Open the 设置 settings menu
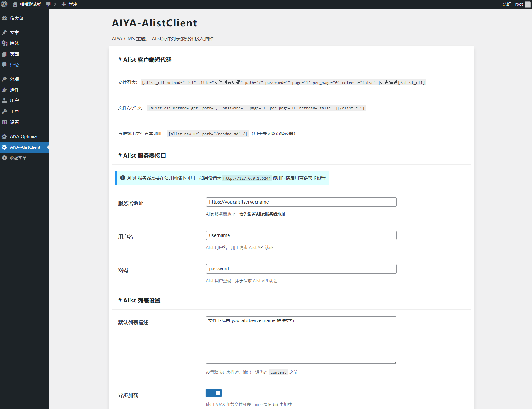Screen dimensions: 532x409 [x=14, y=122]
